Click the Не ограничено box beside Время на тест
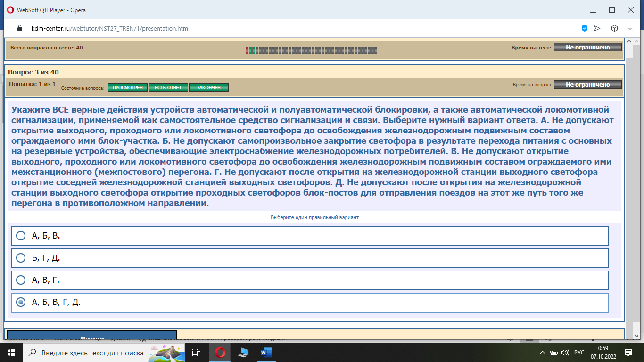Screen dimensions: 644x362 point(588,48)
